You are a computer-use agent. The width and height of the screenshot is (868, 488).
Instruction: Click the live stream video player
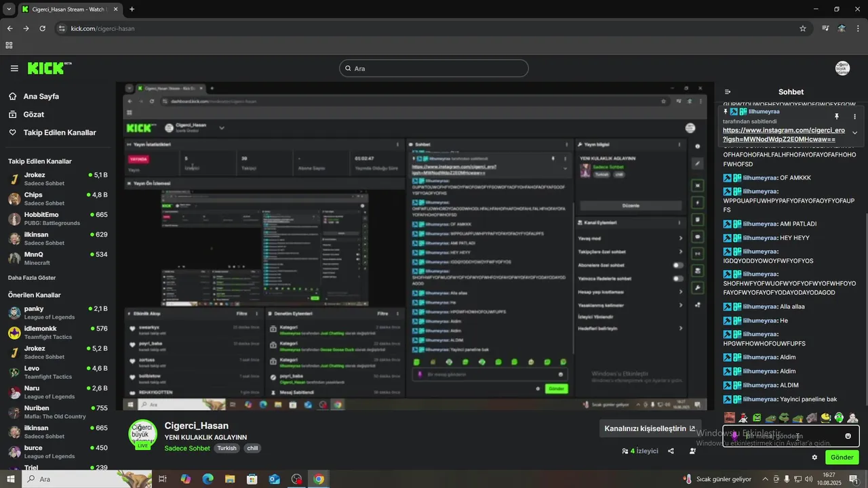(415, 246)
